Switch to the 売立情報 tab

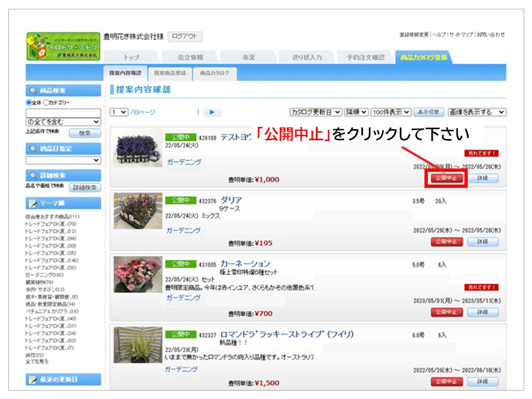pyautogui.click(x=190, y=57)
